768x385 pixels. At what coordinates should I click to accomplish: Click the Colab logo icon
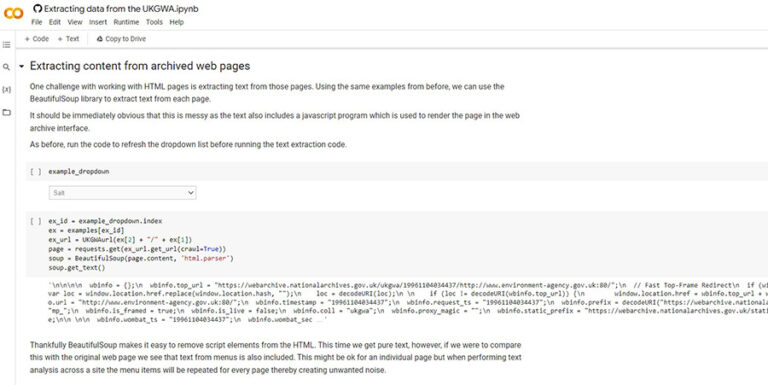(13, 13)
